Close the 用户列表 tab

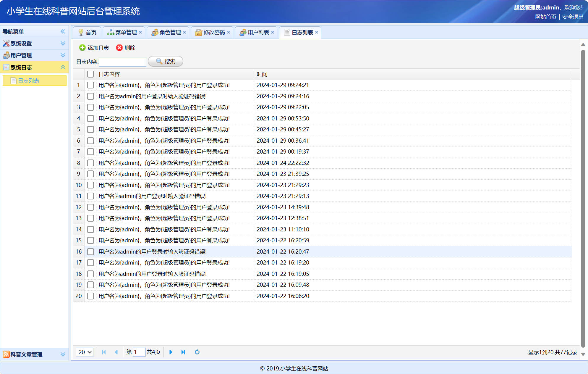pos(273,32)
